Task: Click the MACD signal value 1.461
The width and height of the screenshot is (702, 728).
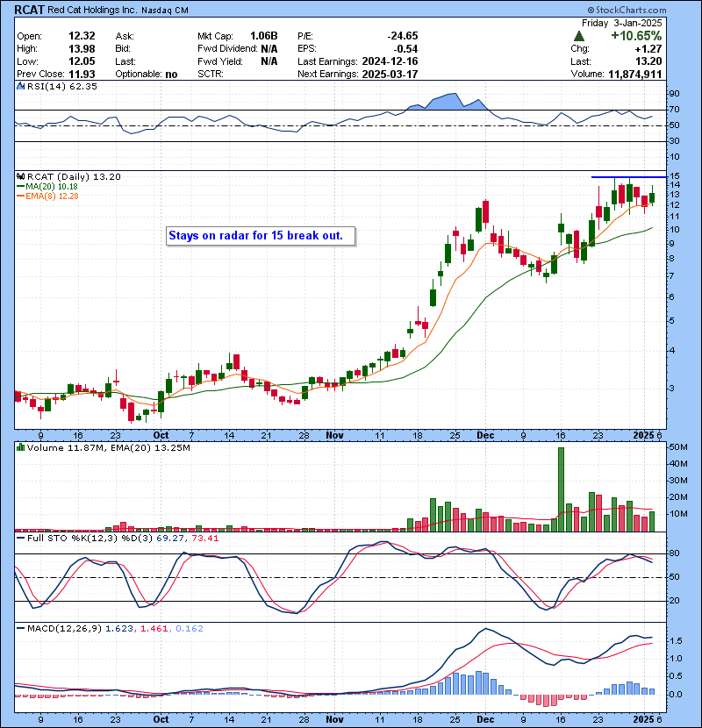Action: coord(154,628)
